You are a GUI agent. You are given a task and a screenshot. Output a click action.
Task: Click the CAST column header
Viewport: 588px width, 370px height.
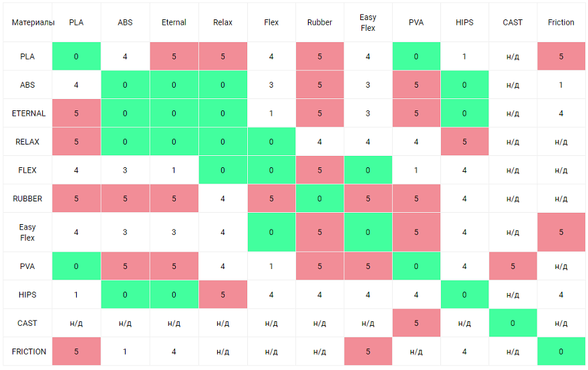(512, 23)
